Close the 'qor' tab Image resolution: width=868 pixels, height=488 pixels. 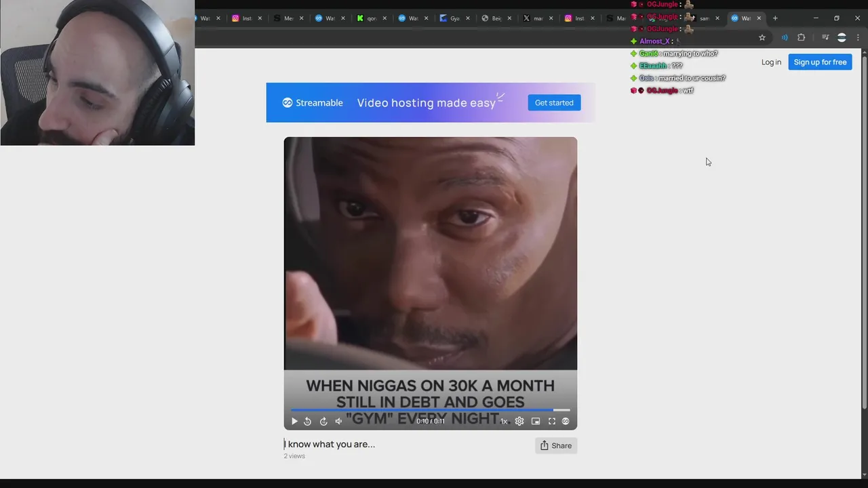point(384,18)
